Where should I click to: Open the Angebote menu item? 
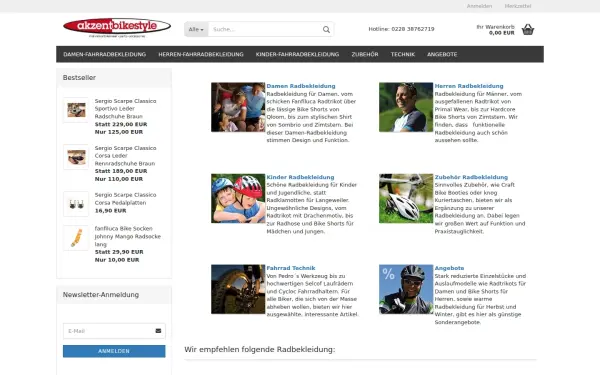pyautogui.click(x=442, y=54)
